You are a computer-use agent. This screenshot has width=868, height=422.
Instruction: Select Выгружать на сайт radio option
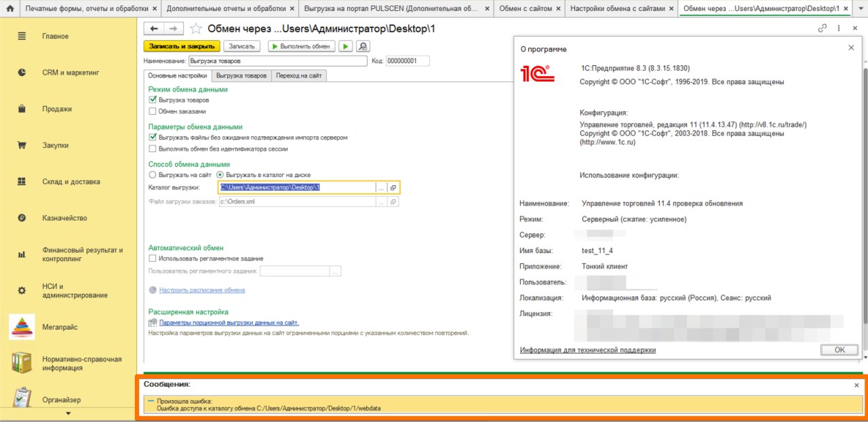pyautogui.click(x=153, y=174)
